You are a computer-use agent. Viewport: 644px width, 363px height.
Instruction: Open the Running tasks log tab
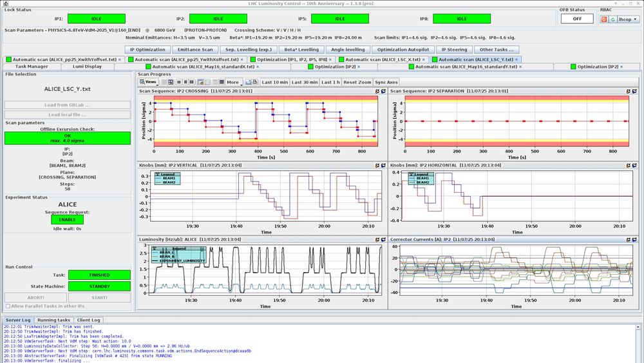(x=53, y=320)
